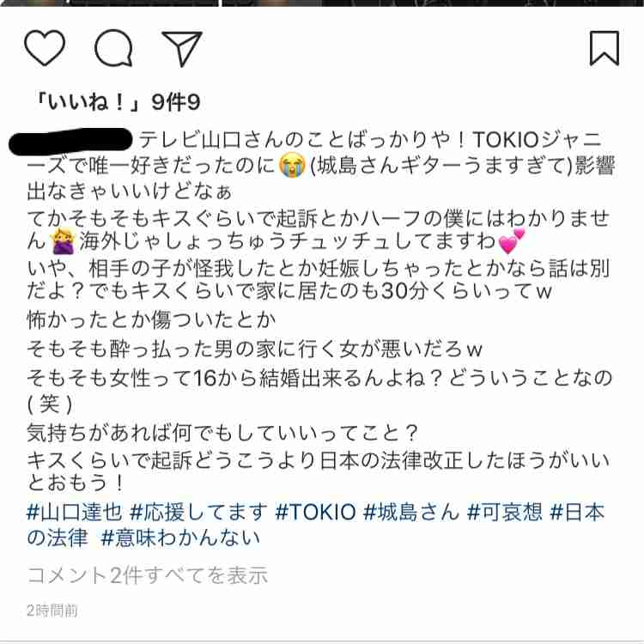Save the post with the bookmark icon
Image resolution: width=644 pixels, height=644 pixels.
coord(605,48)
